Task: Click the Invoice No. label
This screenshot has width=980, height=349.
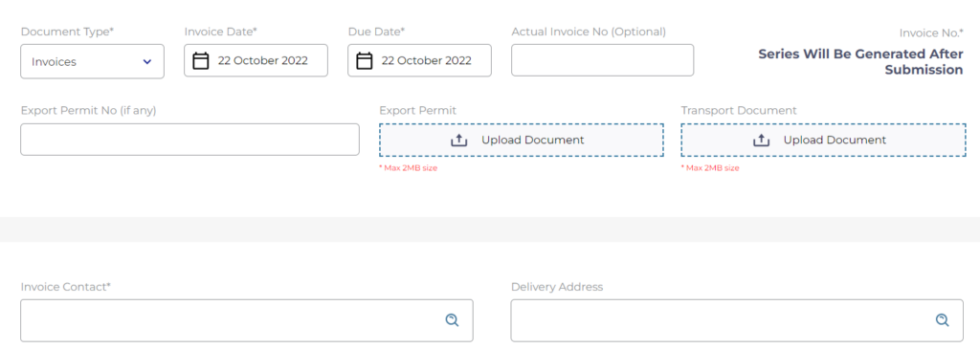Action: (931, 33)
